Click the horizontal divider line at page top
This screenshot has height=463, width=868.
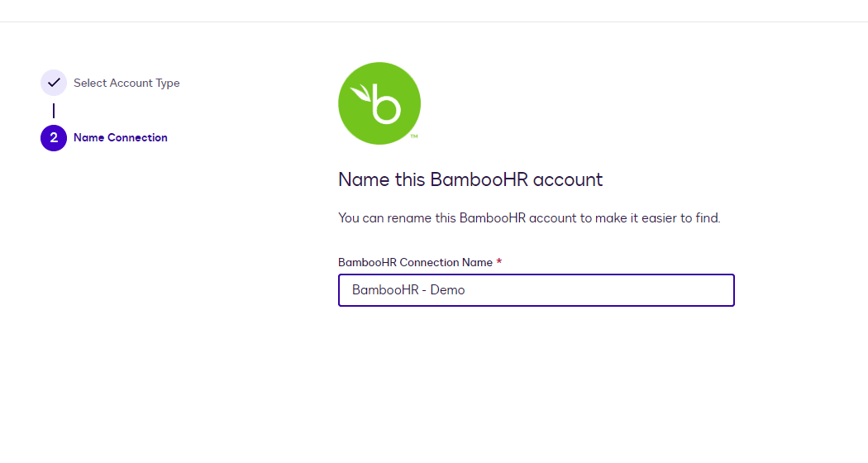pyautogui.click(x=434, y=21)
